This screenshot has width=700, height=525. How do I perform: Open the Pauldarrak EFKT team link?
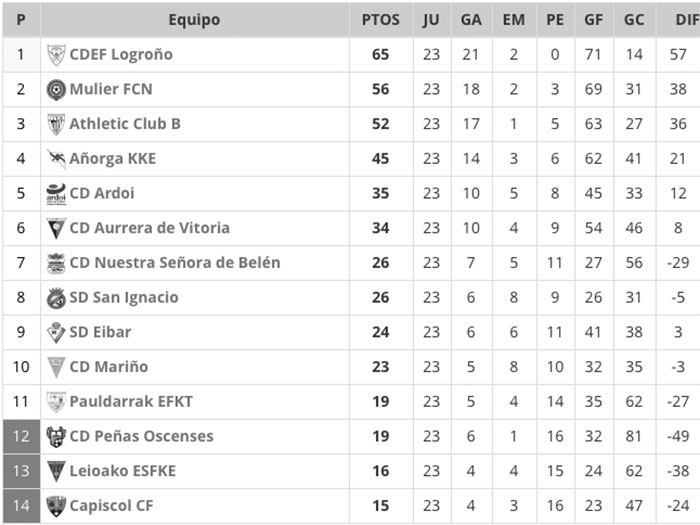[x=130, y=402]
